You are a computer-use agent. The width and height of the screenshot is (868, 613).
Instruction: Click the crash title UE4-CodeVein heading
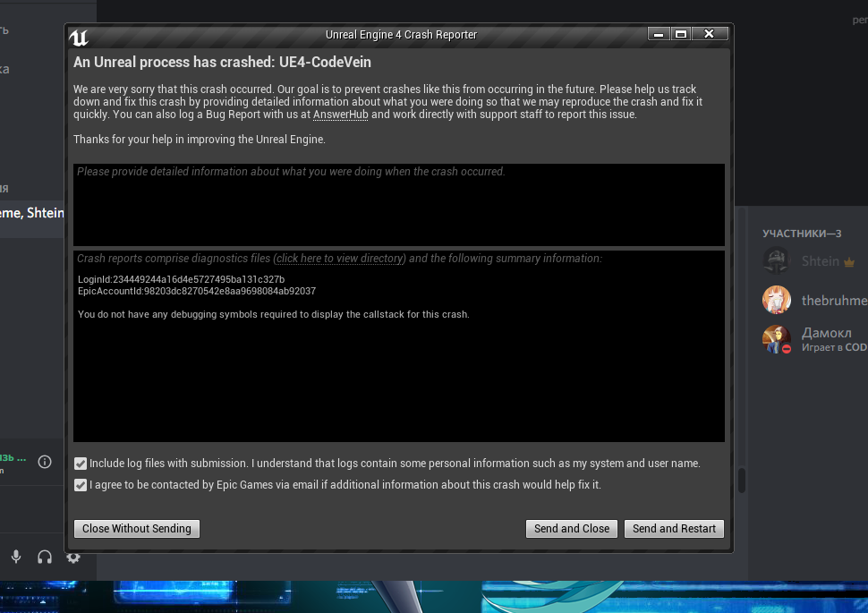coord(222,62)
